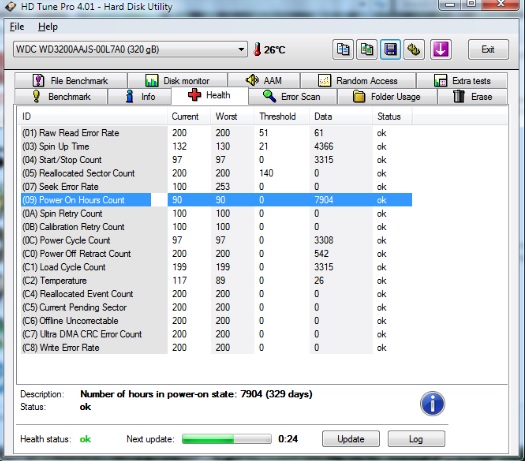Select the (C5) Current Pending Sector row
Image resolution: width=525 pixels, height=461 pixels.
[216, 307]
